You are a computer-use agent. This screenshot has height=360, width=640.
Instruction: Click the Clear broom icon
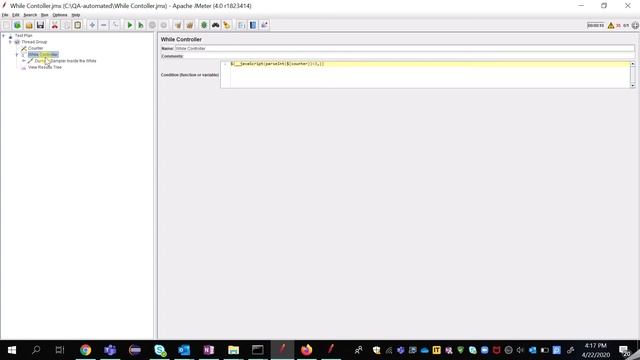(x=178, y=25)
